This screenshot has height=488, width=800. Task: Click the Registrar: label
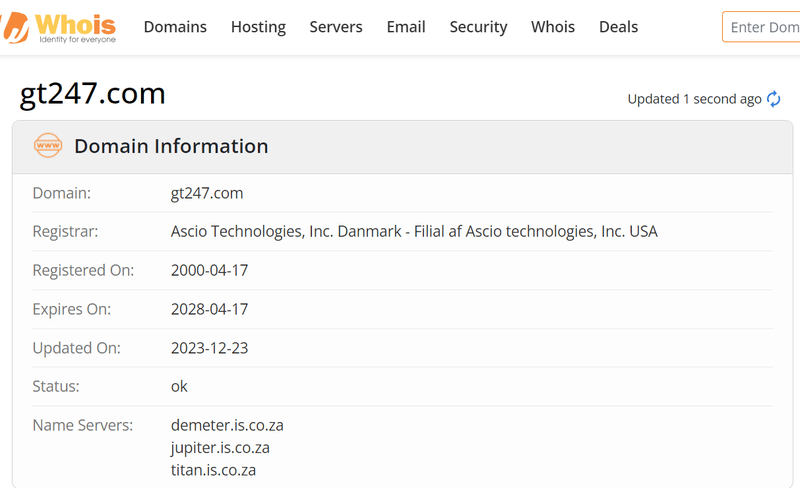pyautogui.click(x=65, y=232)
